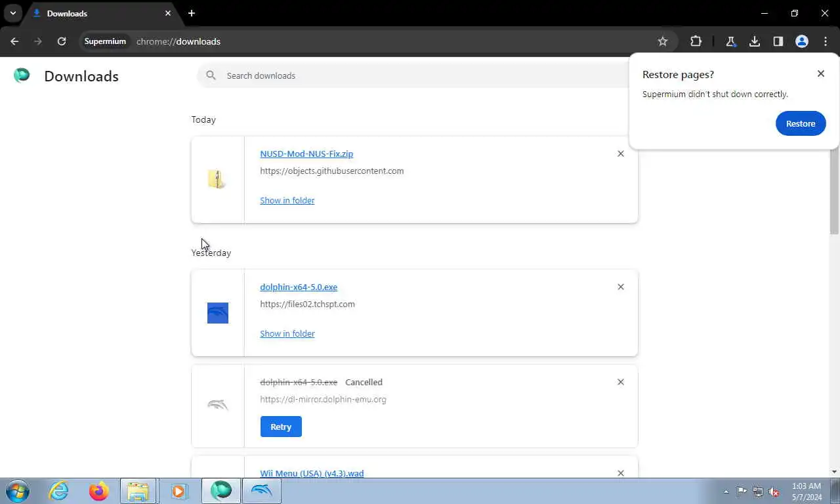Open the clock showing 1:03 AM
The width and height of the screenshot is (840, 504).
807,491
